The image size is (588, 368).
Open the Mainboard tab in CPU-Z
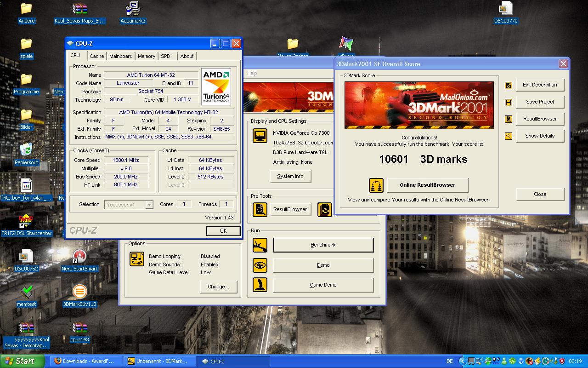coord(121,56)
